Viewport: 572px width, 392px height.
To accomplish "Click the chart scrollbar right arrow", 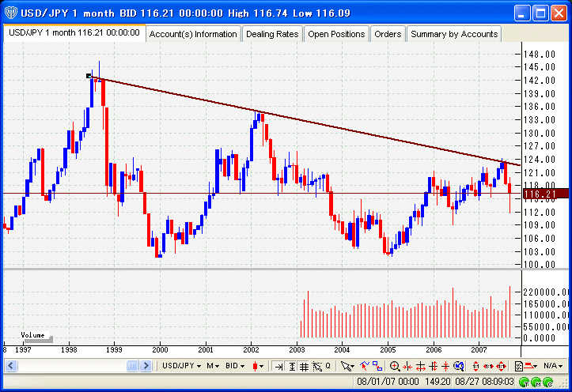I will coord(146,365).
